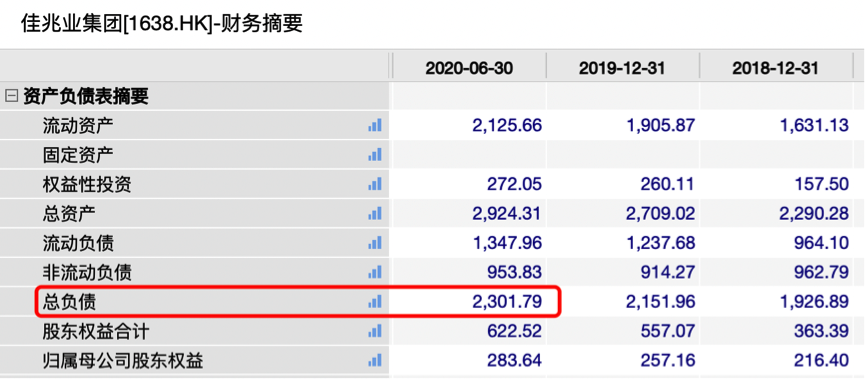
Task: Open chart icon for 非流动负债 row
Action: coord(375,272)
